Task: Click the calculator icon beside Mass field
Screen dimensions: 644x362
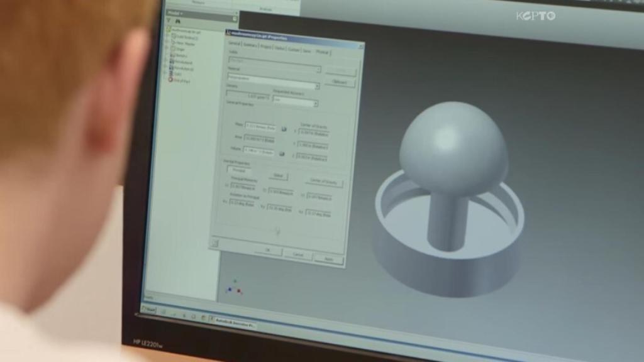Action: (284, 128)
